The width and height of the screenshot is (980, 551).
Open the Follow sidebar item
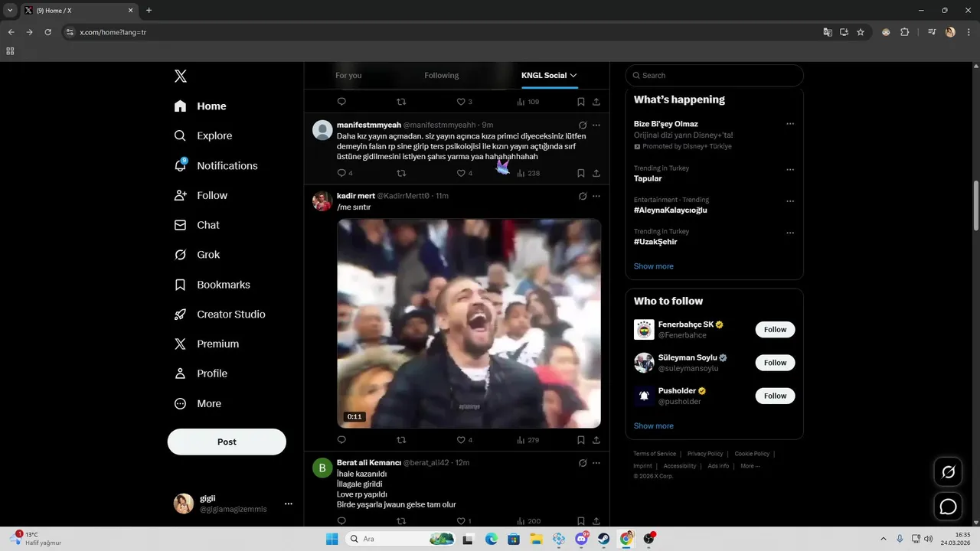(201, 195)
